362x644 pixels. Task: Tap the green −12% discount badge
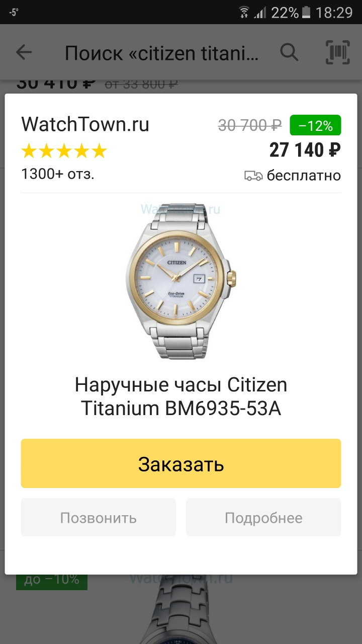tap(315, 125)
